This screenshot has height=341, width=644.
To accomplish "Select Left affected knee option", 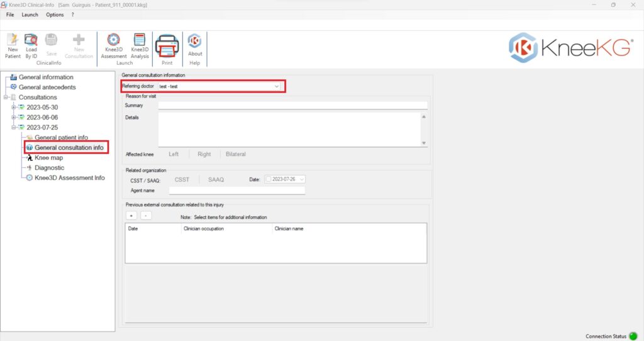I will 174,154.
